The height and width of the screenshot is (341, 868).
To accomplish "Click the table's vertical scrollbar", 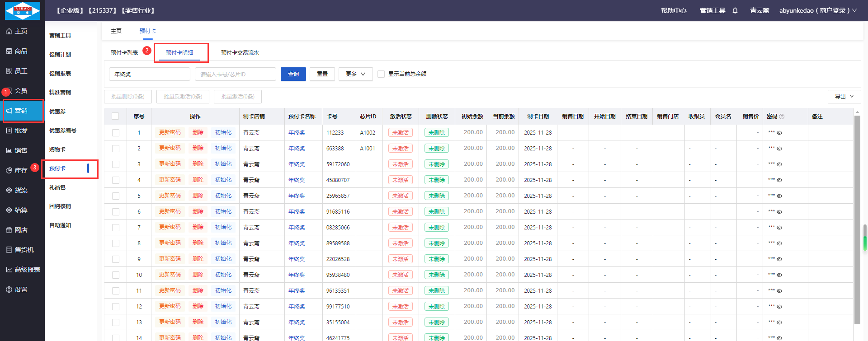I will [x=857, y=217].
